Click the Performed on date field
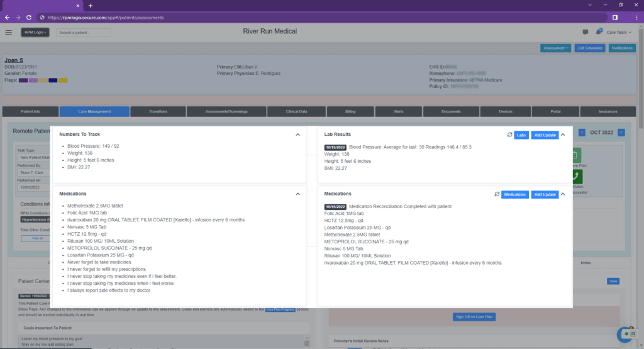 click(34, 187)
